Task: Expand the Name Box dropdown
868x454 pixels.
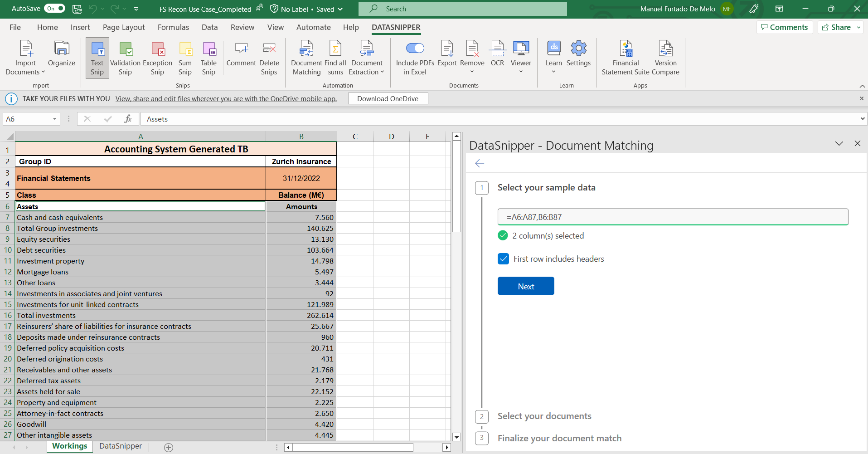Action: click(x=54, y=119)
